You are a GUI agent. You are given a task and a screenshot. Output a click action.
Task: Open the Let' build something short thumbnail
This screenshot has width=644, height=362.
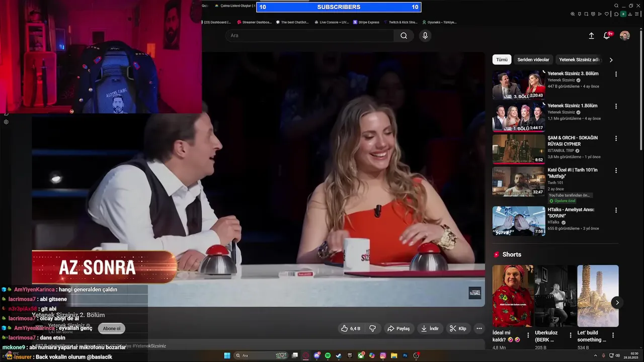[598, 296]
